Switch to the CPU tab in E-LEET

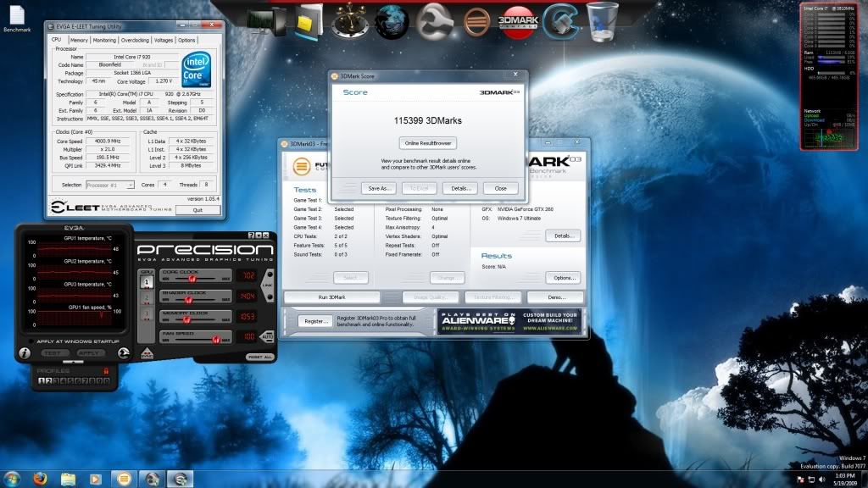coord(57,40)
